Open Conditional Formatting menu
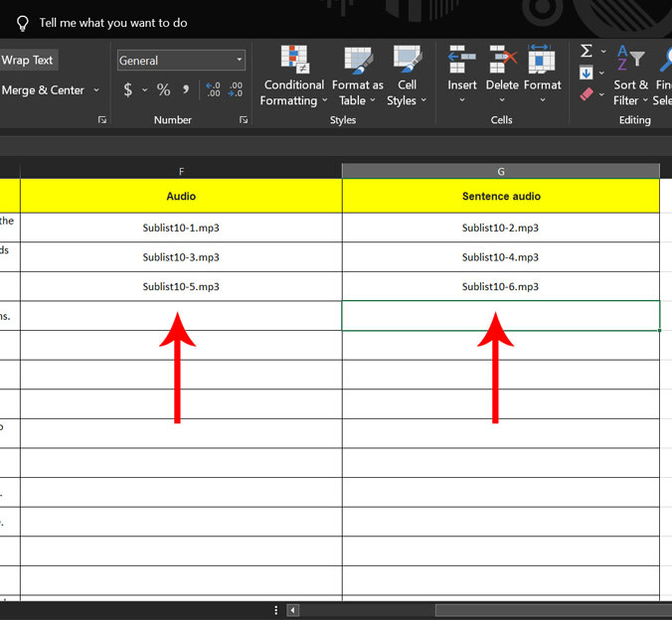The width and height of the screenshot is (672, 620). [x=293, y=76]
